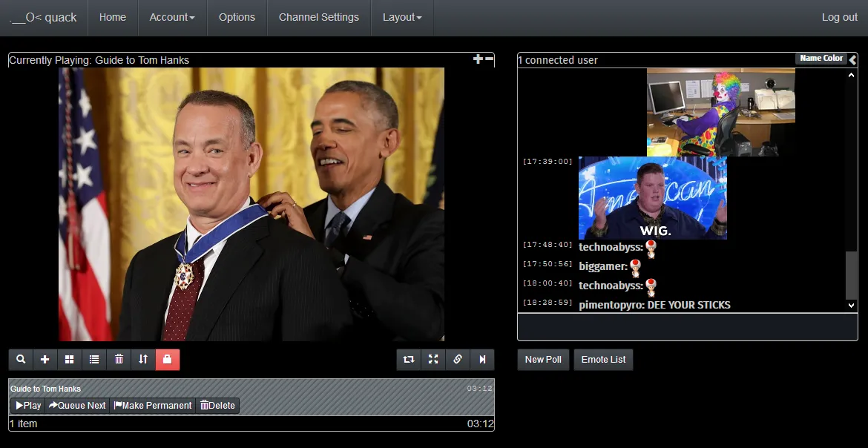Open the Layout dropdown
Image resolution: width=868 pixels, height=448 pixels.
click(x=402, y=17)
